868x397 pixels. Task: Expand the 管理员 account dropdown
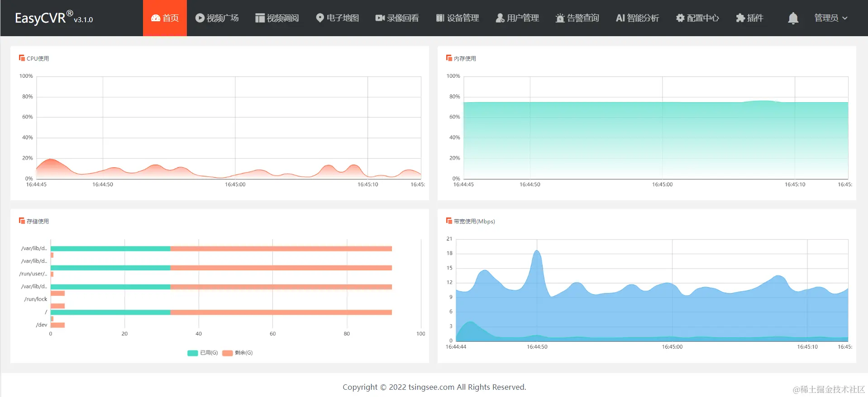[x=830, y=18]
